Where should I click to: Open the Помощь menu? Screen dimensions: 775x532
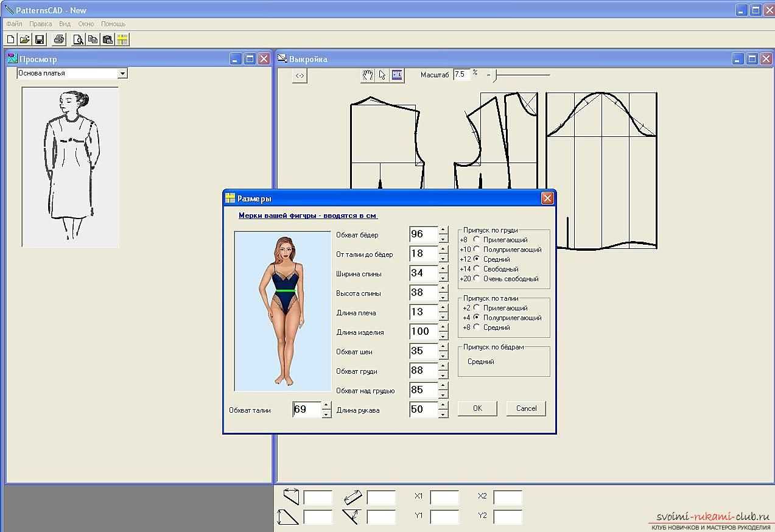pos(113,24)
